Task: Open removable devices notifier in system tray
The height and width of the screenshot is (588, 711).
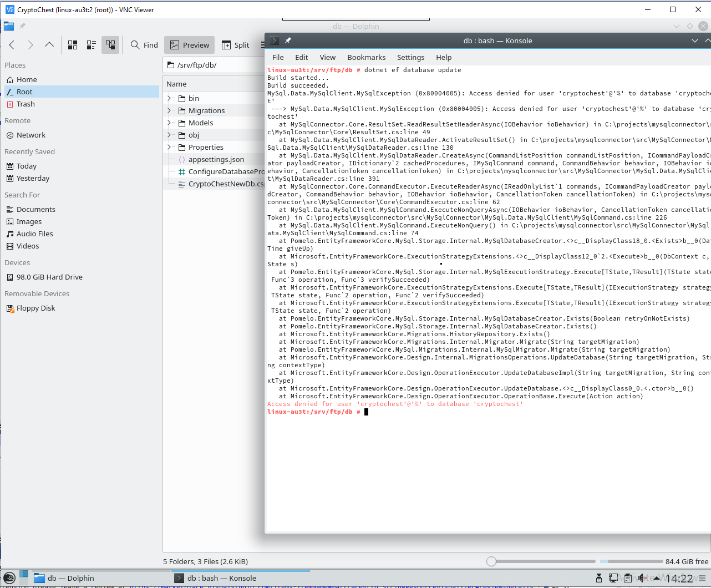Action: click(x=599, y=578)
